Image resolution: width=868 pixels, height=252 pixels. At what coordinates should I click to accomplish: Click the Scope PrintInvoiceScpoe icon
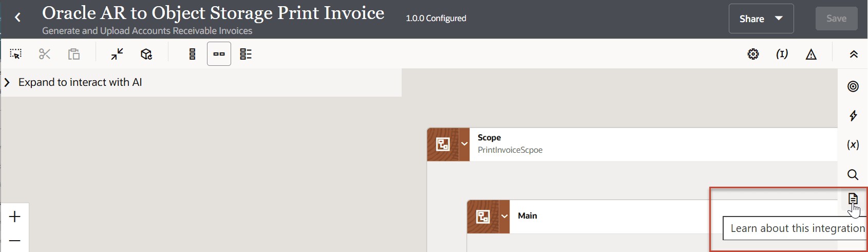(x=443, y=145)
